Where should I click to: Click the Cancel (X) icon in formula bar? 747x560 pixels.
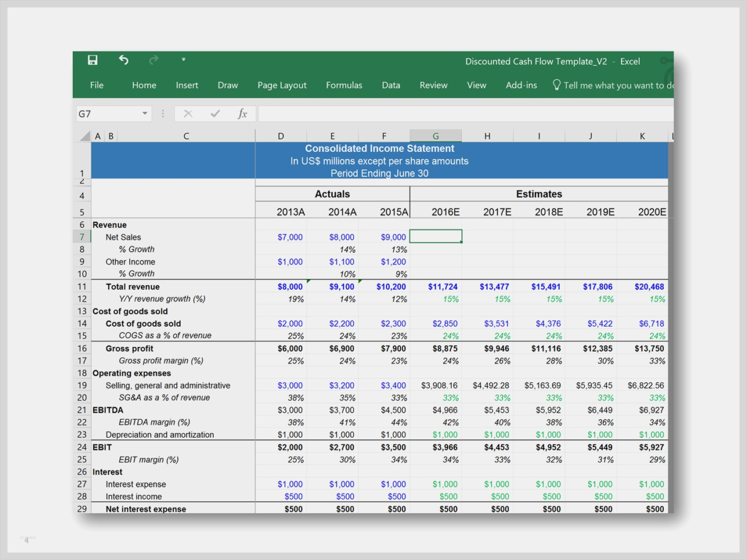click(x=187, y=113)
